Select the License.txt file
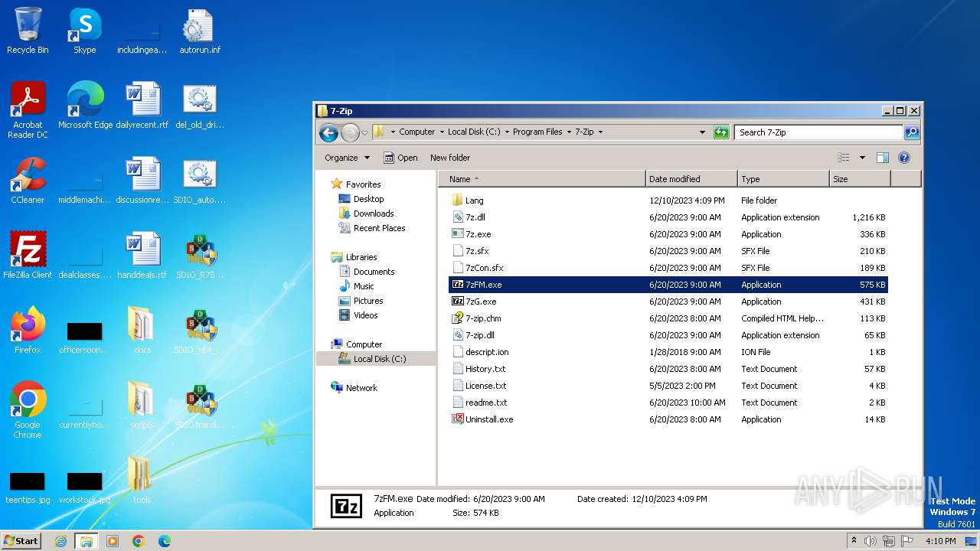The image size is (980, 551). pyautogui.click(x=668, y=386)
